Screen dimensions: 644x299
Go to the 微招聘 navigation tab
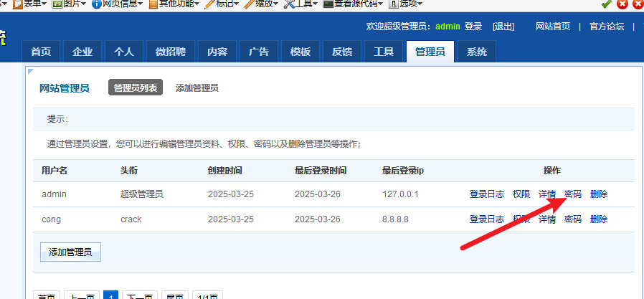click(171, 52)
